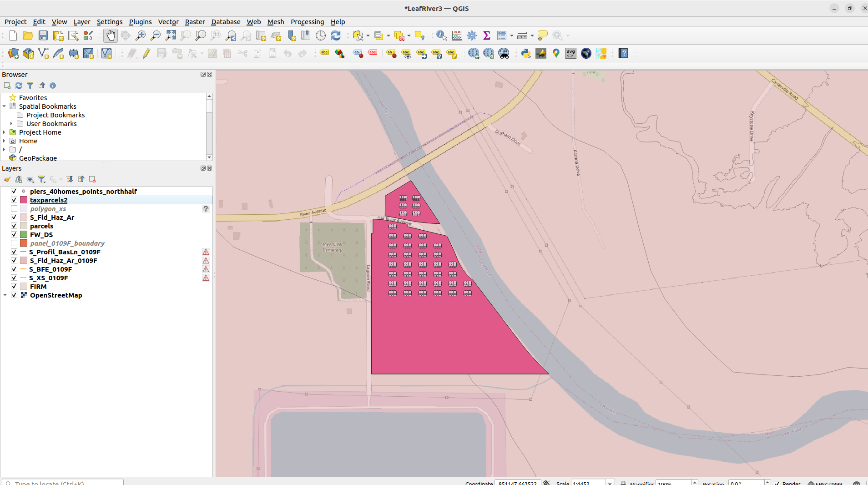
Task: Expand the User Bookmarks item
Action: point(10,123)
